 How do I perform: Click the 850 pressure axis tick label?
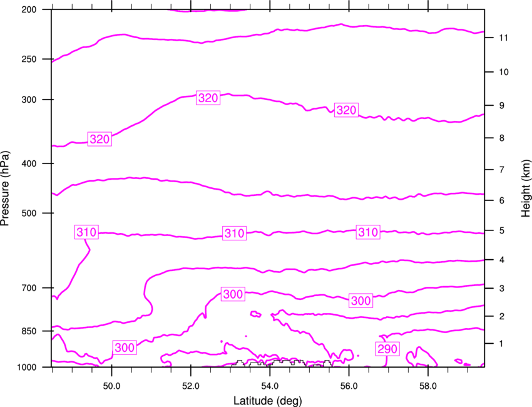coord(29,331)
